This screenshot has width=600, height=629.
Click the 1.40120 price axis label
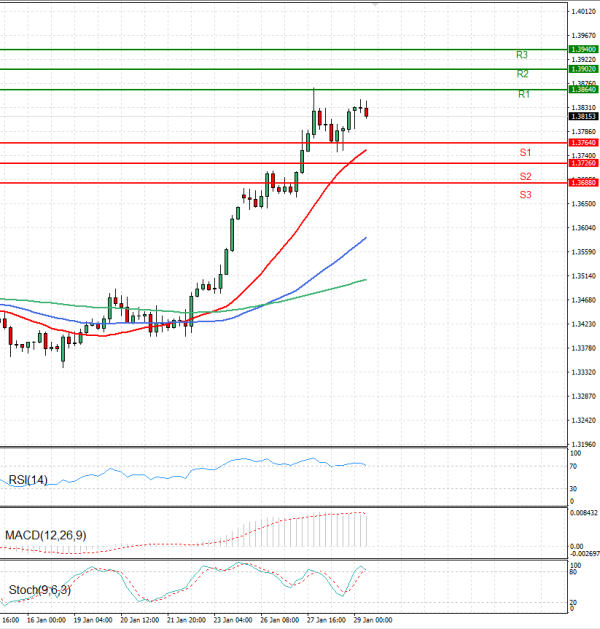click(583, 11)
